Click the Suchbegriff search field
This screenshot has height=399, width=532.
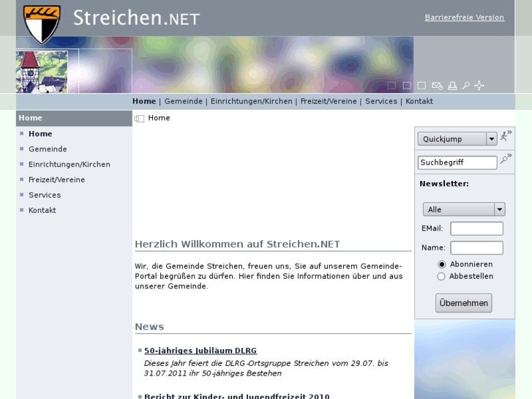(x=457, y=163)
